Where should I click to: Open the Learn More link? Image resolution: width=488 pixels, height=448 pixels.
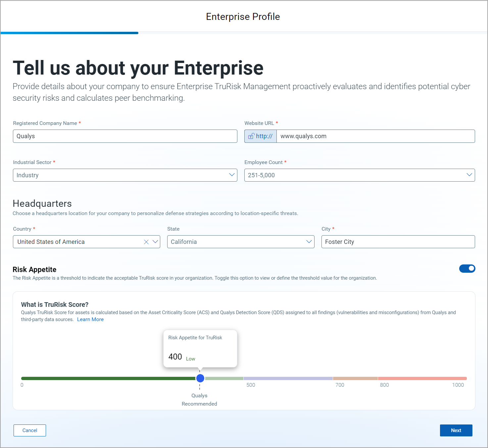pyautogui.click(x=90, y=319)
